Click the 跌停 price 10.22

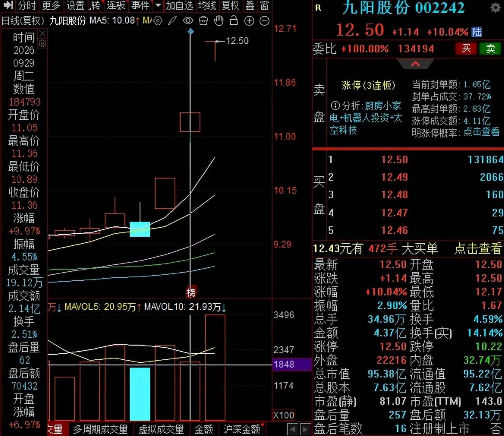(489, 346)
